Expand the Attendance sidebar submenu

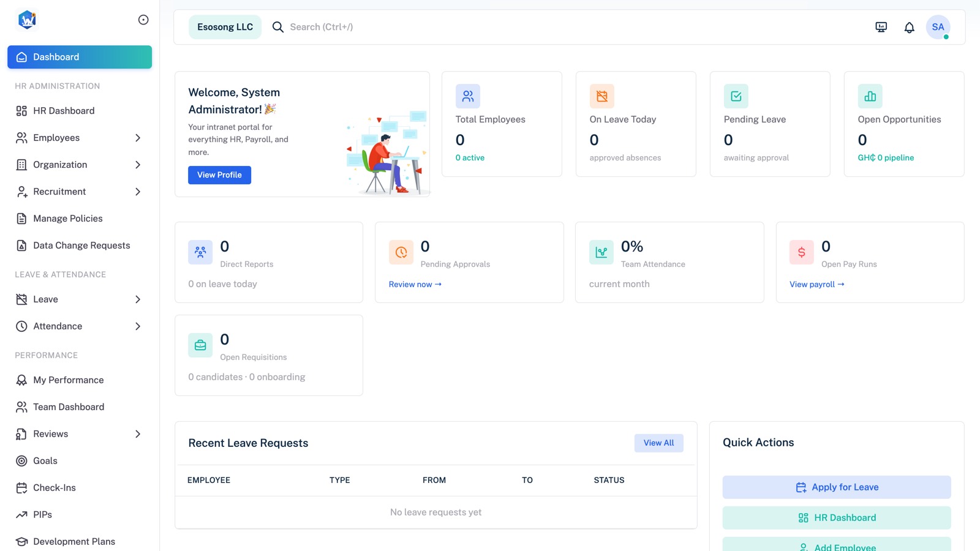coord(80,326)
